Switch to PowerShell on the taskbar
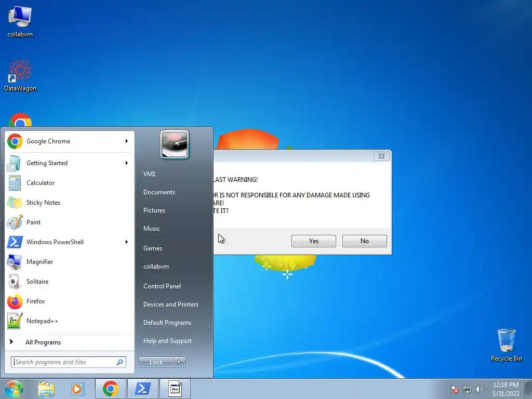Image resolution: width=532 pixels, height=399 pixels. 143,389
